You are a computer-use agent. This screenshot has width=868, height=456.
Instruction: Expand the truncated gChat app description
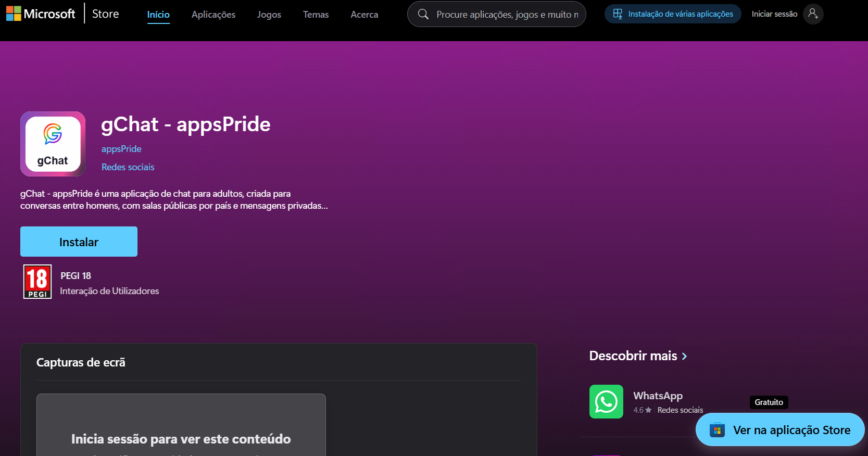tap(174, 200)
